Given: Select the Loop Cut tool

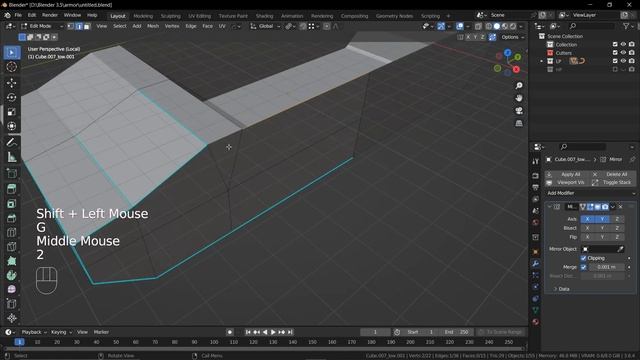Looking at the screenshot, I should [x=12, y=232].
